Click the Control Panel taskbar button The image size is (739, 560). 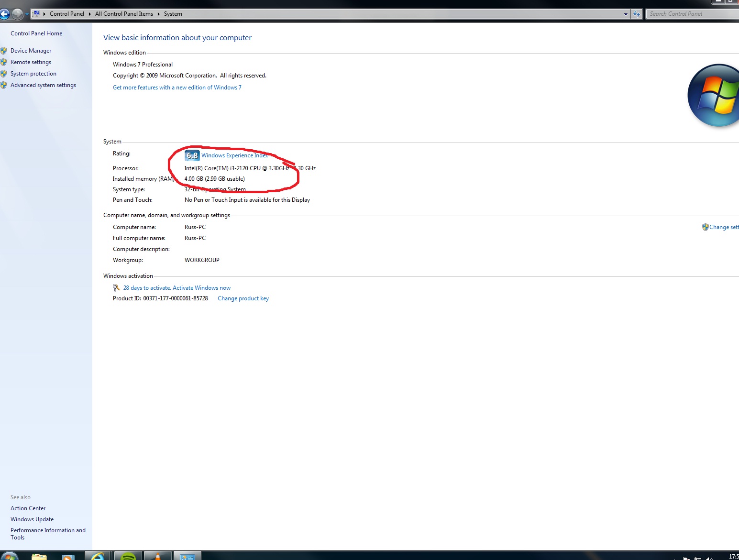tap(188, 555)
